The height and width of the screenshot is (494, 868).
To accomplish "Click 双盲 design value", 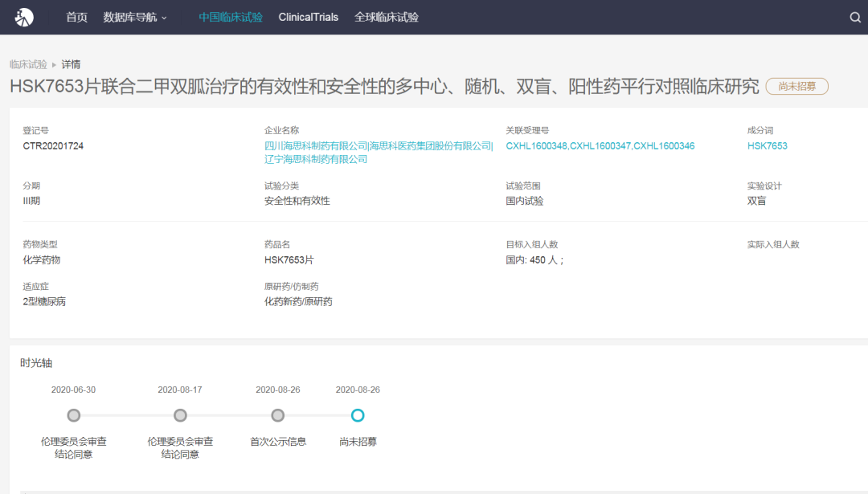I will pos(757,201).
